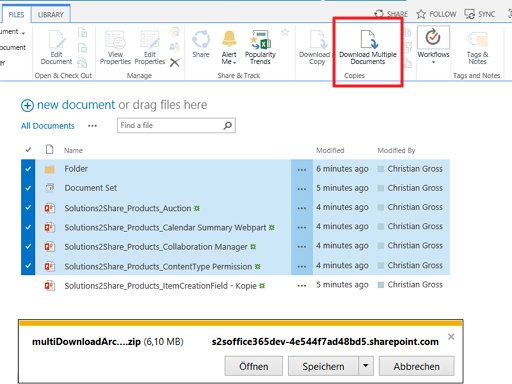Open ellipsis menu for Document Set
512x384 pixels.
(302, 189)
